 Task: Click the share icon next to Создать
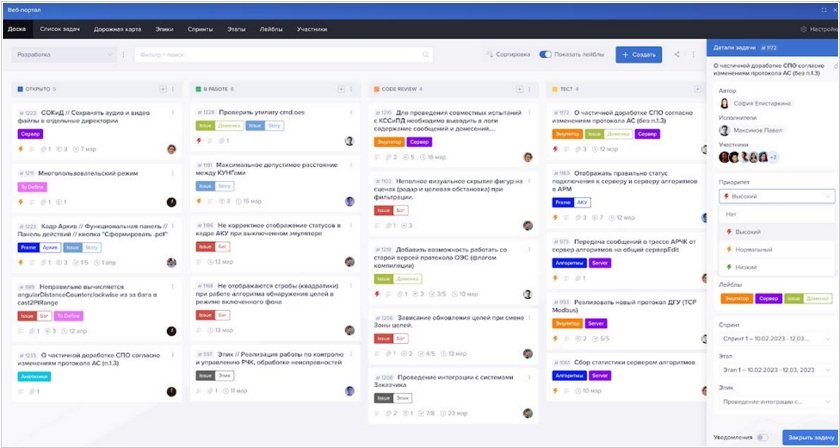677,55
